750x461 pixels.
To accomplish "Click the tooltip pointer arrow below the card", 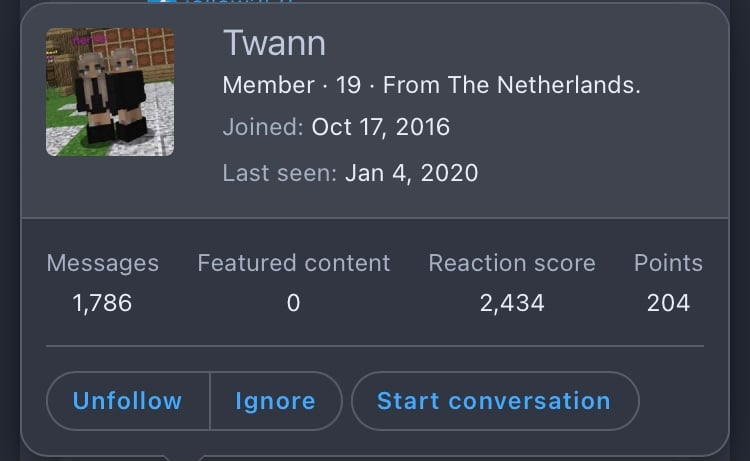I will tap(184, 458).
